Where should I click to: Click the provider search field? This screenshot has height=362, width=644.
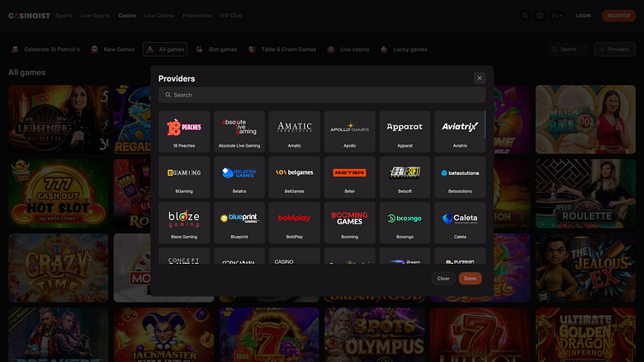(x=322, y=95)
